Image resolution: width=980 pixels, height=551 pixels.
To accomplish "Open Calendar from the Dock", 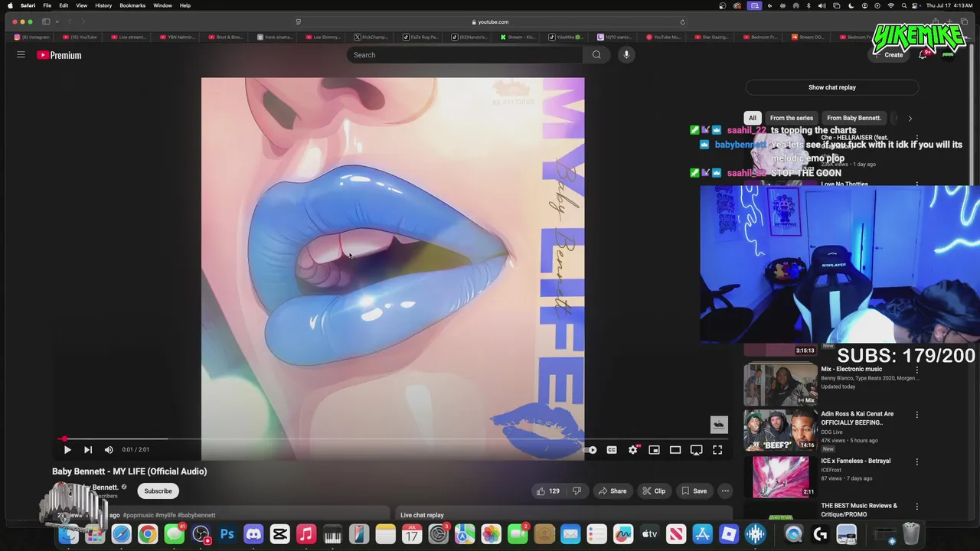I will point(412,534).
